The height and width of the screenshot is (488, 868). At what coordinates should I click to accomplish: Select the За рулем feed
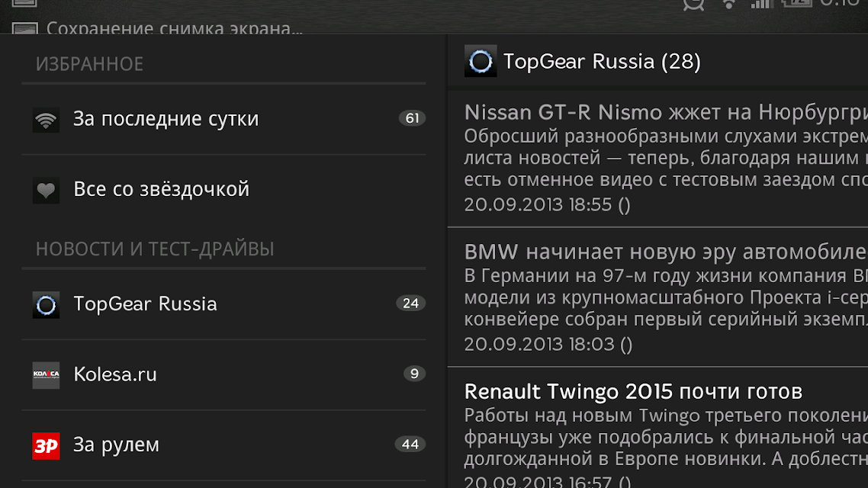coord(223,445)
